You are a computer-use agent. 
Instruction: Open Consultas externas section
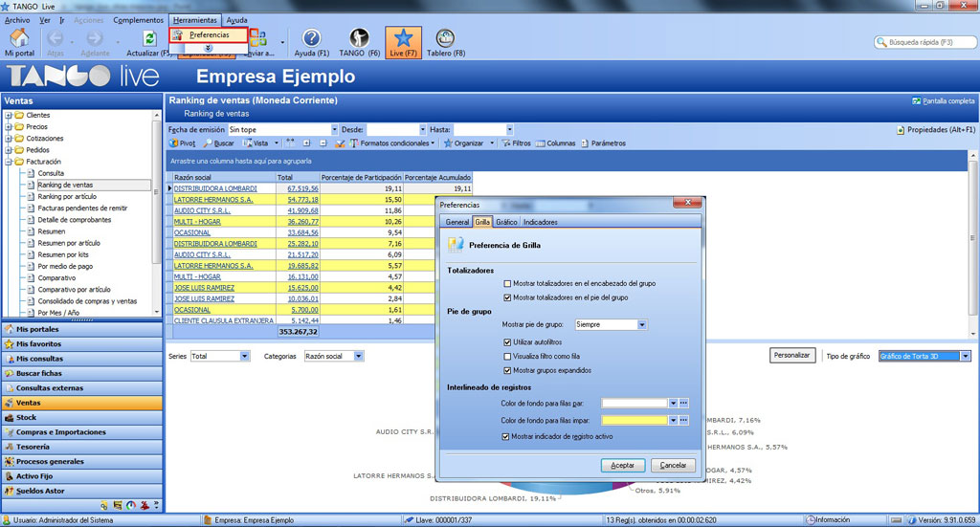[x=82, y=387]
